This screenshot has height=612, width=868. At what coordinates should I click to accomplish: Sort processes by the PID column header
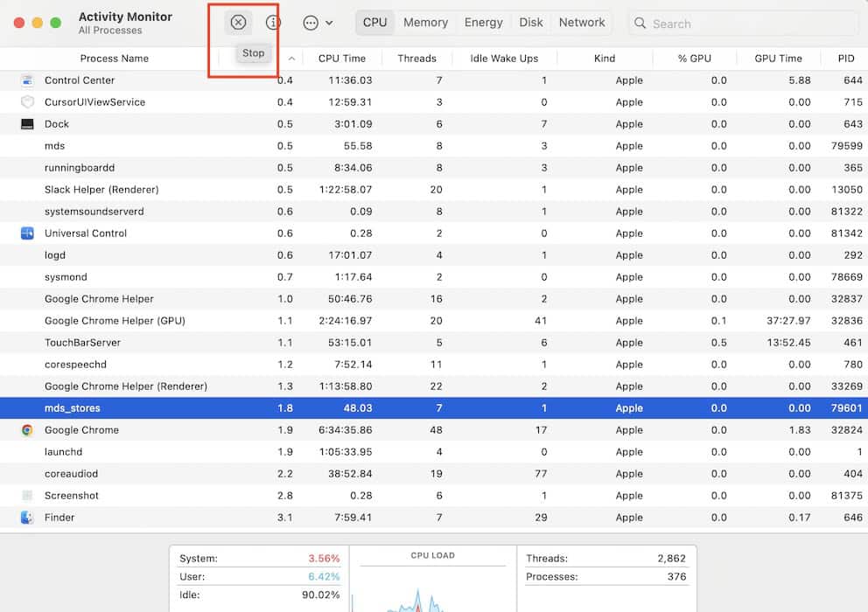pyautogui.click(x=845, y=58)
